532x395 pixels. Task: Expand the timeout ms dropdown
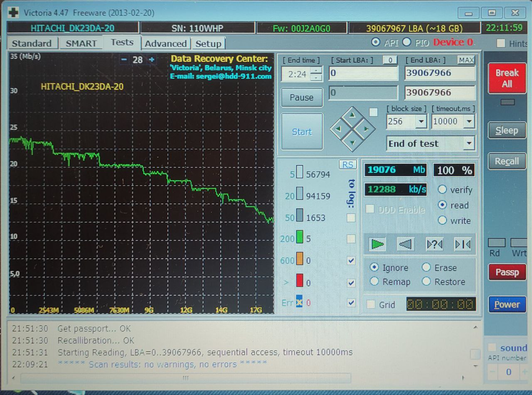pyautogui.click(x=469, y=121)
